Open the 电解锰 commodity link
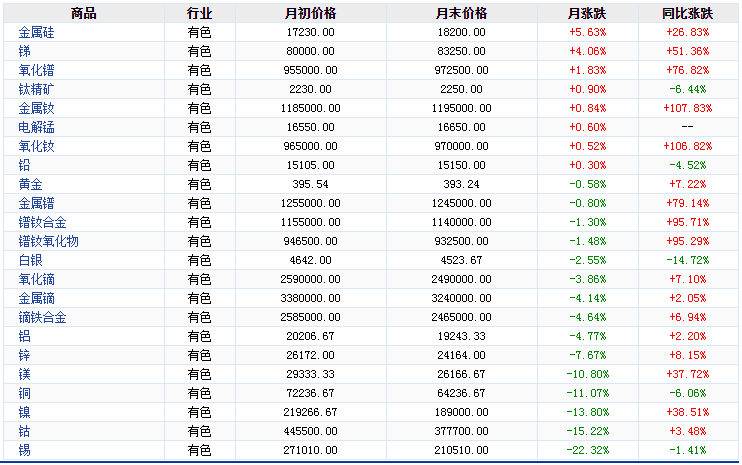742x465 pixels. click(x=36, y=127)
